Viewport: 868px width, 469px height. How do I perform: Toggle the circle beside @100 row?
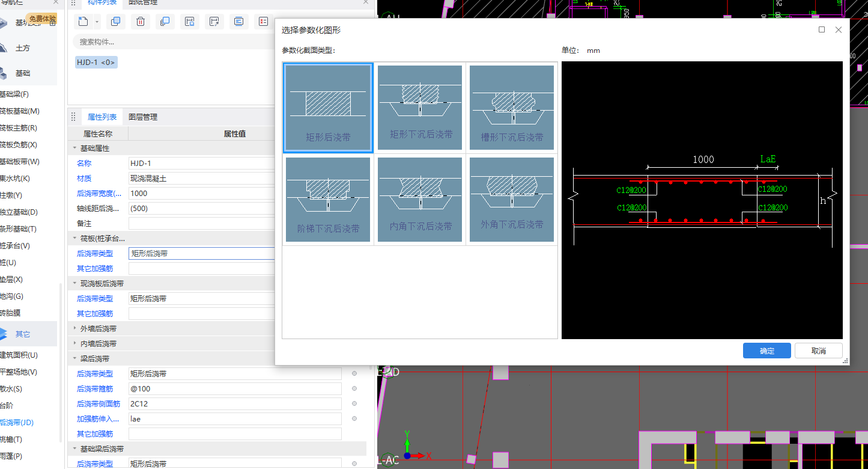pos(354,388)
